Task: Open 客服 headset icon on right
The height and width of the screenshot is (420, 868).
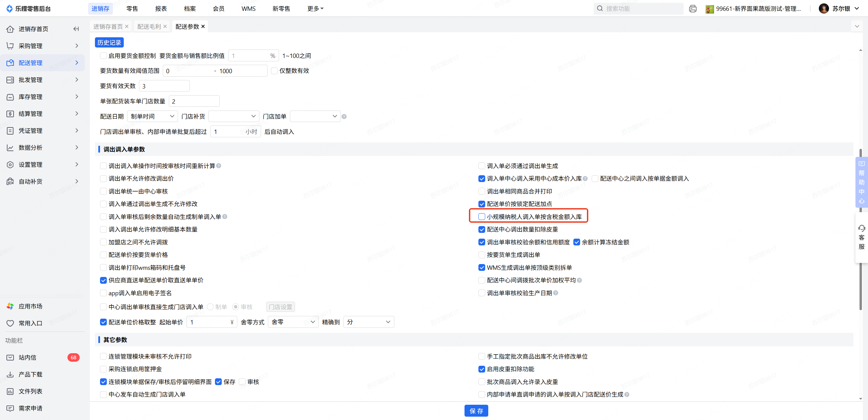Action: (862, 228)
